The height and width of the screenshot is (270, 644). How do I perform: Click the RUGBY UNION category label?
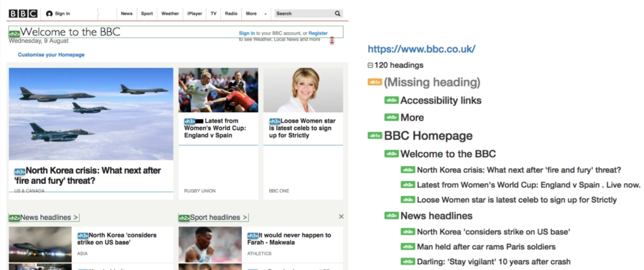[x=200, y=191]
